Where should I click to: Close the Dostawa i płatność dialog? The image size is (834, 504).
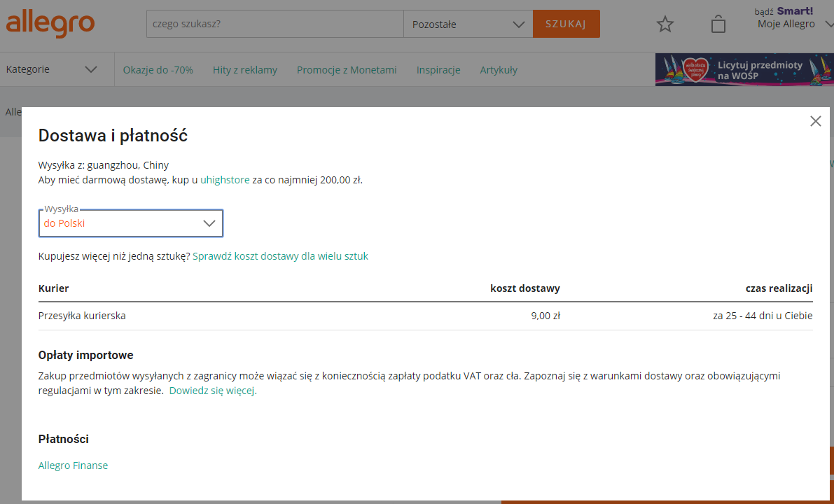point(815,121)
